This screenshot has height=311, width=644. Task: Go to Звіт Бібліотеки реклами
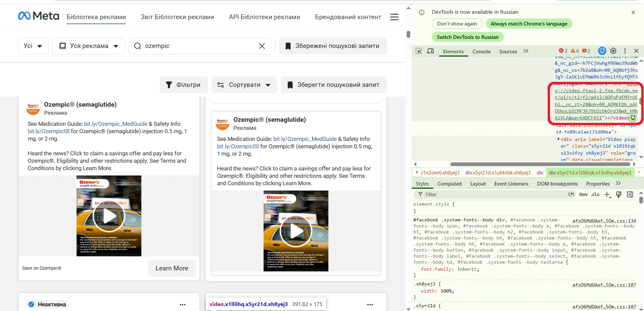177,17
